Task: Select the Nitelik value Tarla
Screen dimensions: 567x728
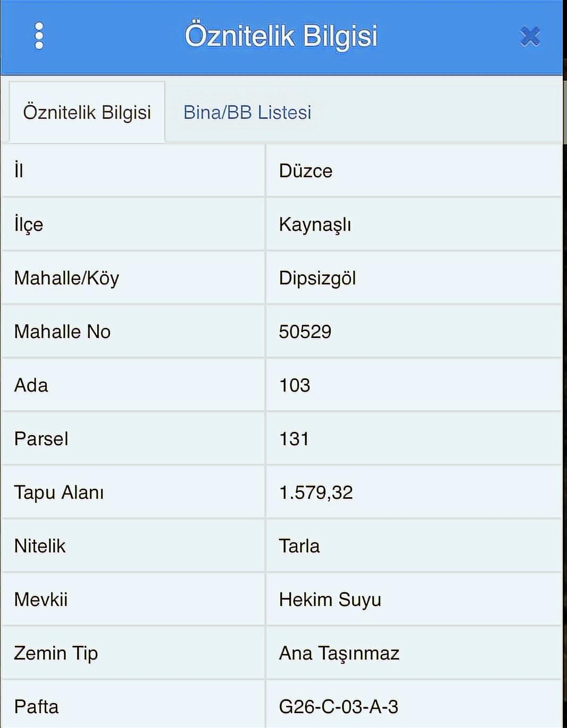Action: click(299, 546)
